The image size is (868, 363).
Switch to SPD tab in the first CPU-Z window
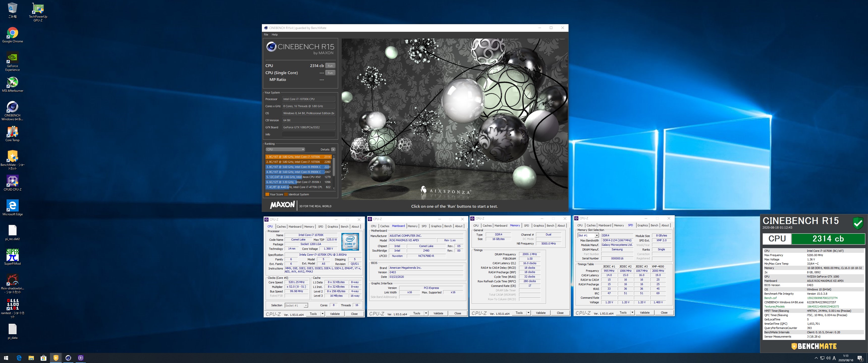tap(320, 227)
